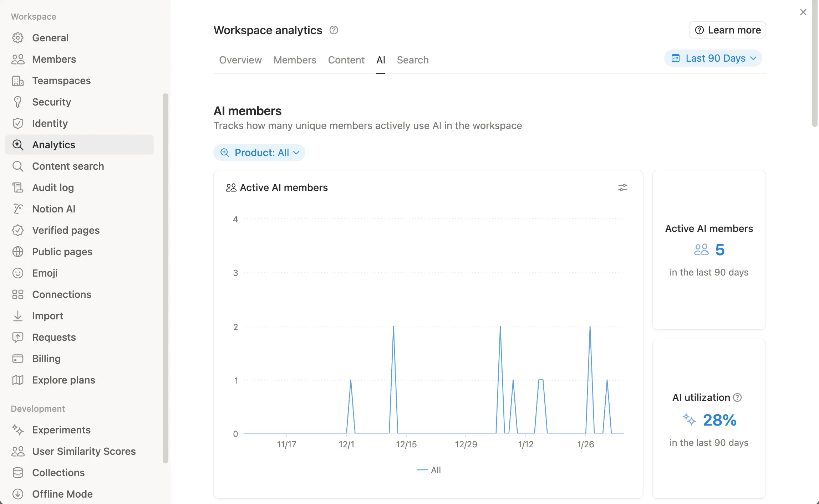Open the Last 90 Days date range dropdown
The width and height of the screenshot is (819, 504).
pos(713,58)
